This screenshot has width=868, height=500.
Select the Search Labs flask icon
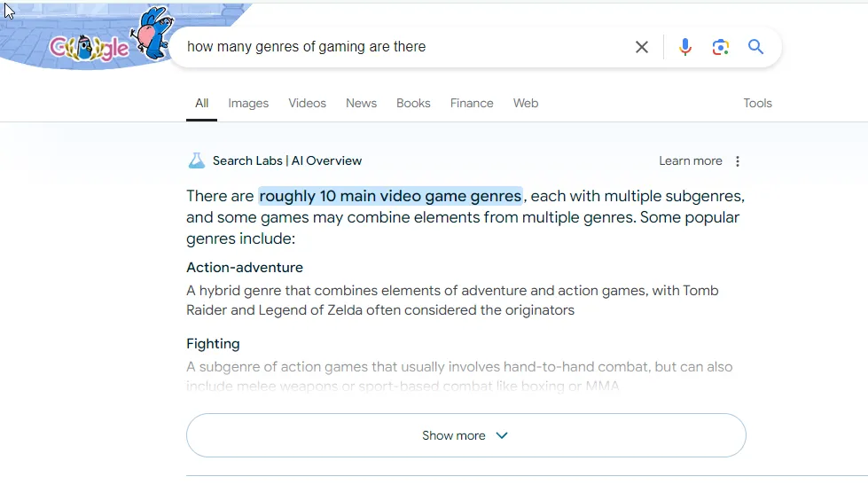click(197, 160)
